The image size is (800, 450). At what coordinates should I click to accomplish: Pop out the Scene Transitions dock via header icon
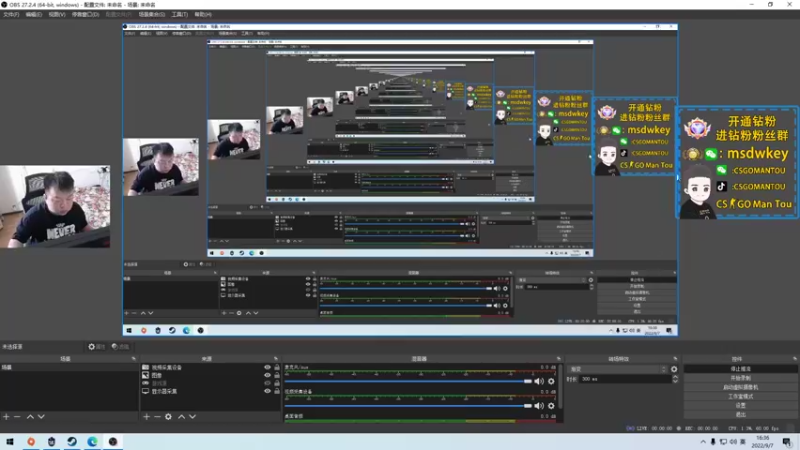tap(675, 359)
